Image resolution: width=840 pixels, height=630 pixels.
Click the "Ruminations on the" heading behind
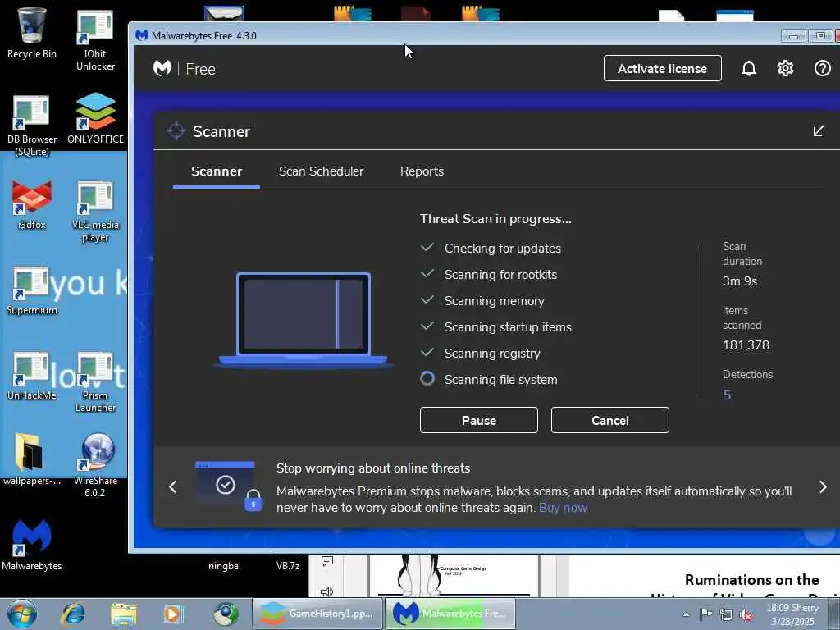(x=751, y=580)
